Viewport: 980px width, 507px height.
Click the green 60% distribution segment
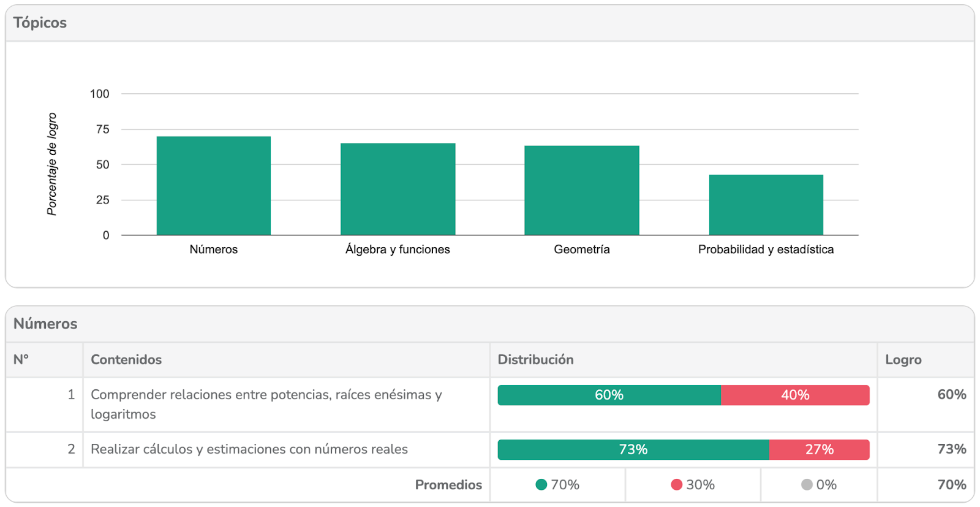[x=609, y=395]
